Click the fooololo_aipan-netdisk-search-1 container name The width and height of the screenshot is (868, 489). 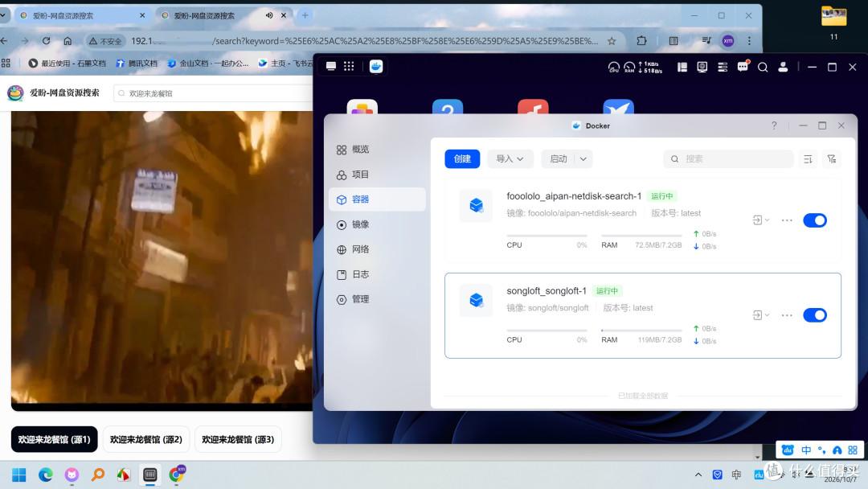[574, 196]
